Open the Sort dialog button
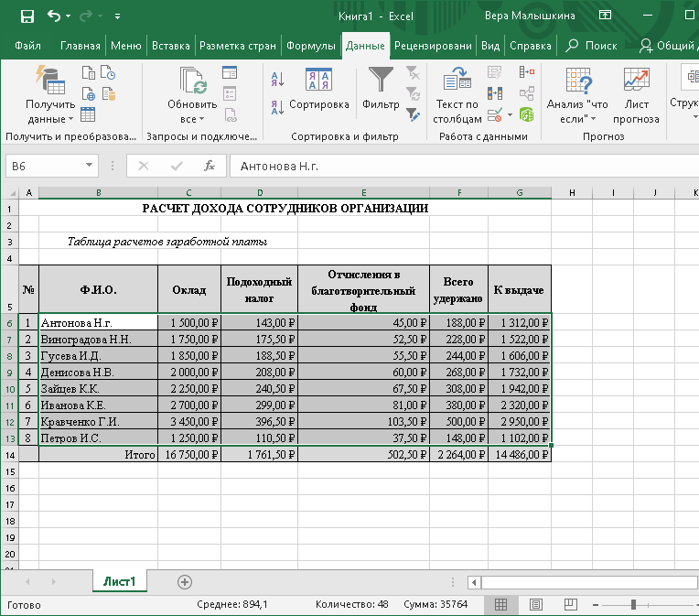Viewport: 699px width, 616px height. [318, 92]
